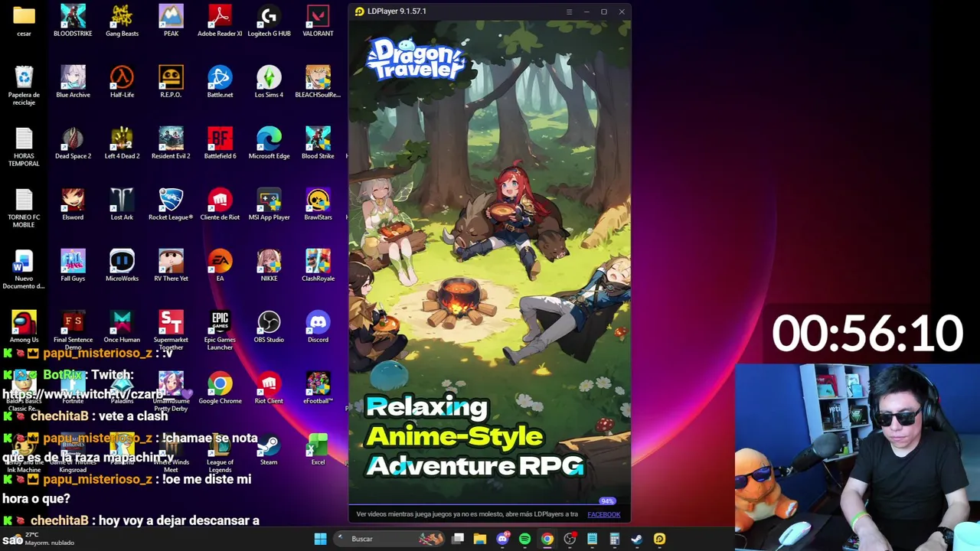Viewport: 980px width, 551px height.
Task: Select the Discord desktop icon
Action: pyautogui.click(x=318, y=327)
